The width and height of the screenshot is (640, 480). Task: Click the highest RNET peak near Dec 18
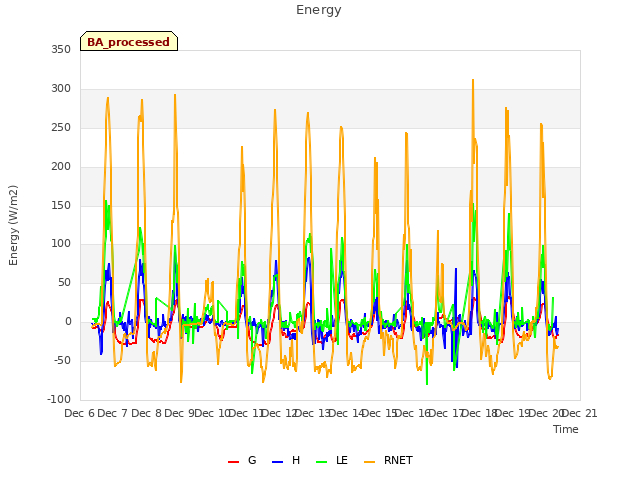tap(473, 80)
